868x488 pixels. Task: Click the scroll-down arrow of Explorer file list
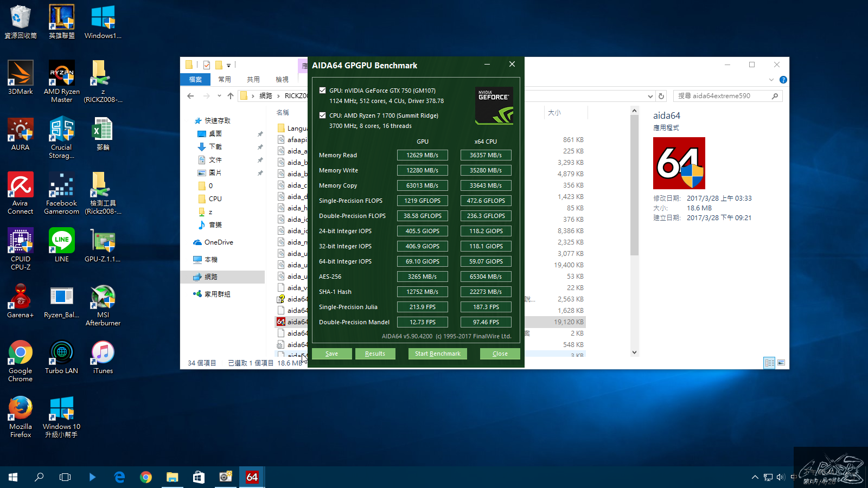pyautogui.click(x=635, y=352)
